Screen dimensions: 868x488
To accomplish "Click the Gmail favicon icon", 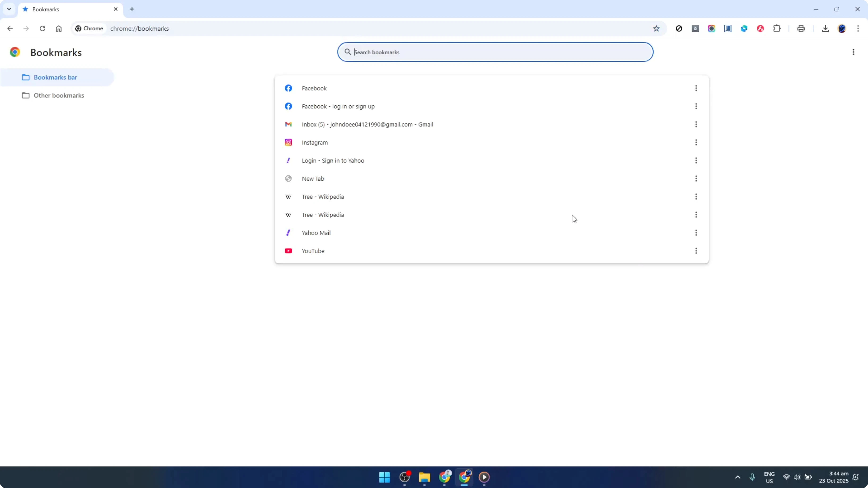I will point(288,124).
